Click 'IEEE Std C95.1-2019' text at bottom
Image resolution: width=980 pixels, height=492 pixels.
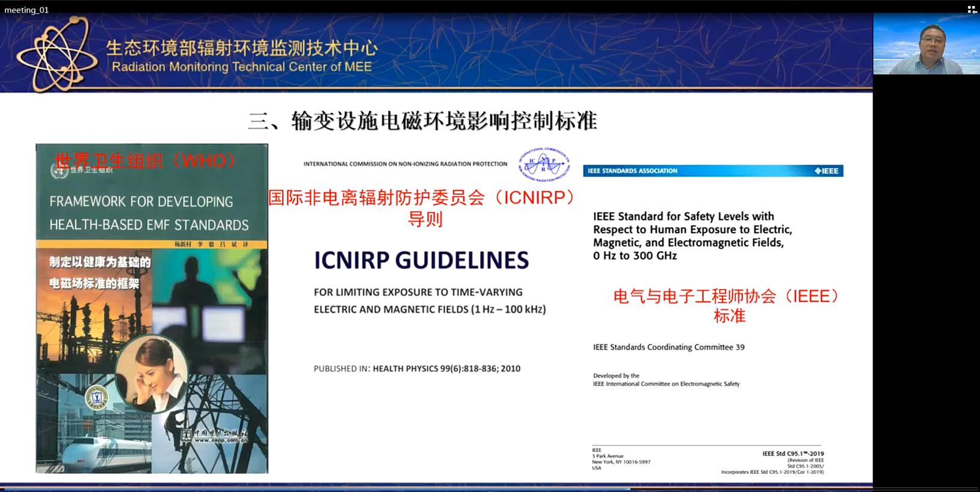[793, 453]
